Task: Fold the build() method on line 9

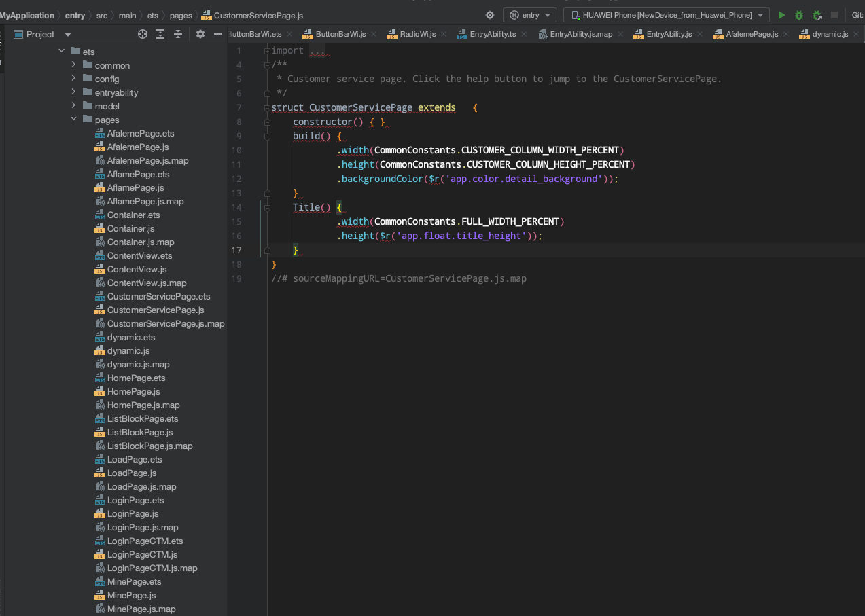Action: (267, 137)
